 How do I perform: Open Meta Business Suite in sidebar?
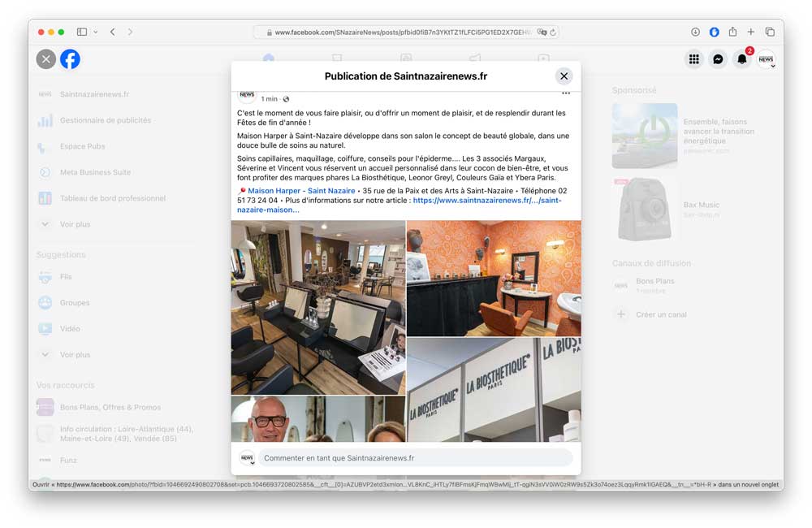pos(95,172)
